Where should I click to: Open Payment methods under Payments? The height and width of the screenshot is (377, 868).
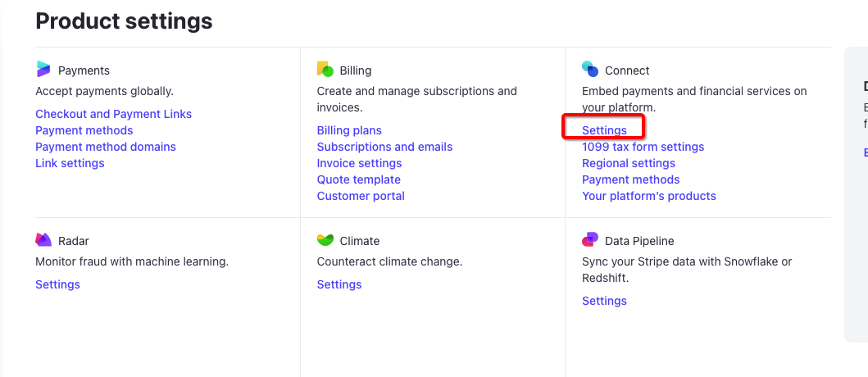click(x=84, y=130)
